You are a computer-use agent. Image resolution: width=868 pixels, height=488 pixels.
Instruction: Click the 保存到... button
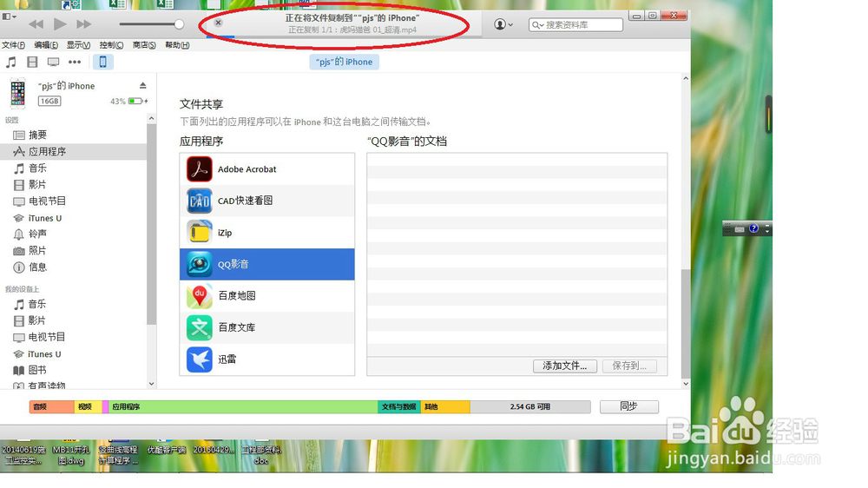(628, 366)
